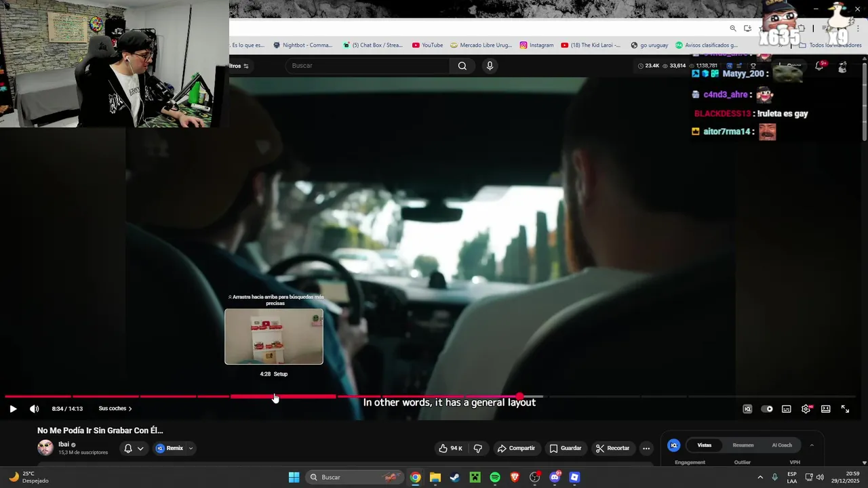Click the blue vidIQ logo in the panel
Screen dimensions: 868x488
(673, 445)
